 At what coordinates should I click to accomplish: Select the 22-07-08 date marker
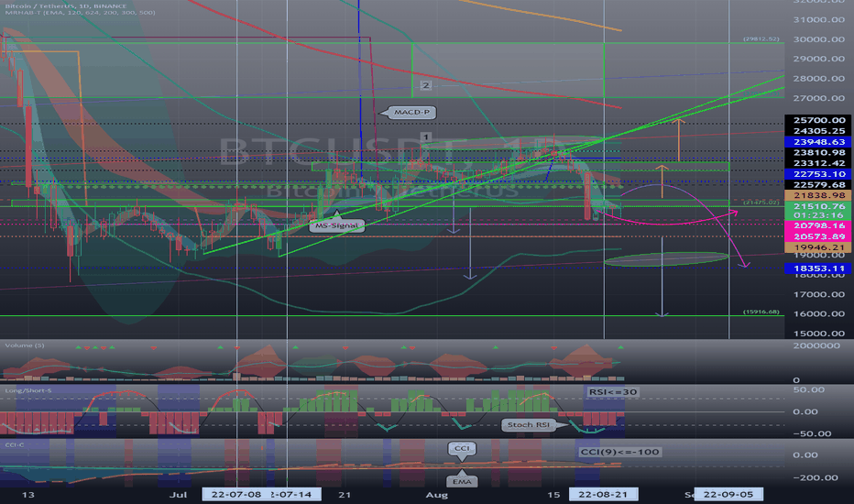pyautogui.click(x=236, y=494)
